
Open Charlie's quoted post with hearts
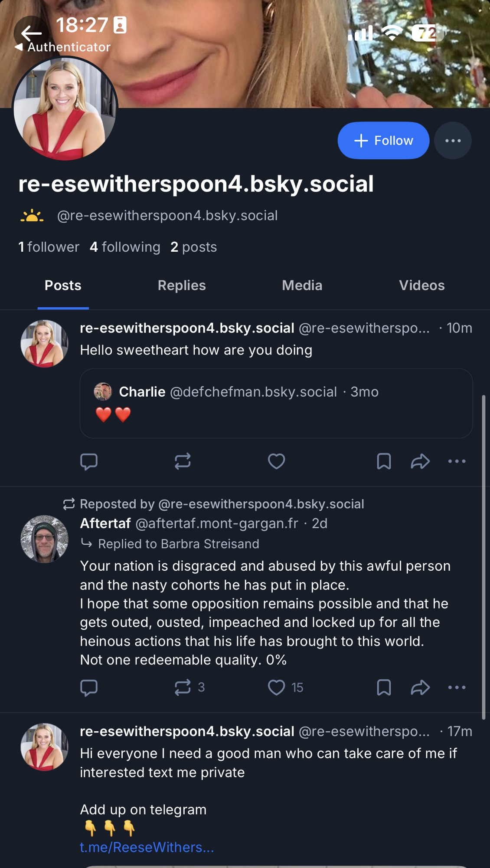[x=276, y=404]
